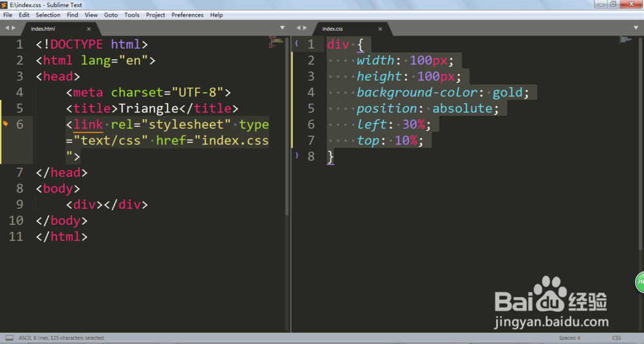Screen dimensions: 644x344
Task: Go to previous tab in right pane
Action: coord(299,28)
